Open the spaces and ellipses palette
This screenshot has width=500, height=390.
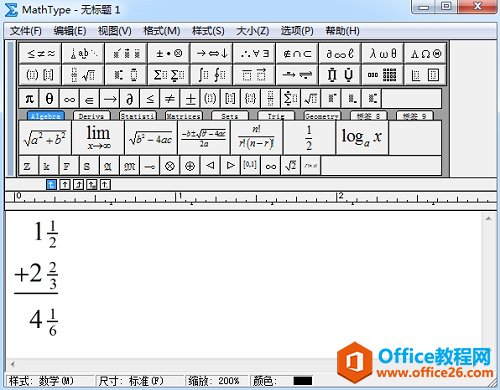tap(83, 53)
